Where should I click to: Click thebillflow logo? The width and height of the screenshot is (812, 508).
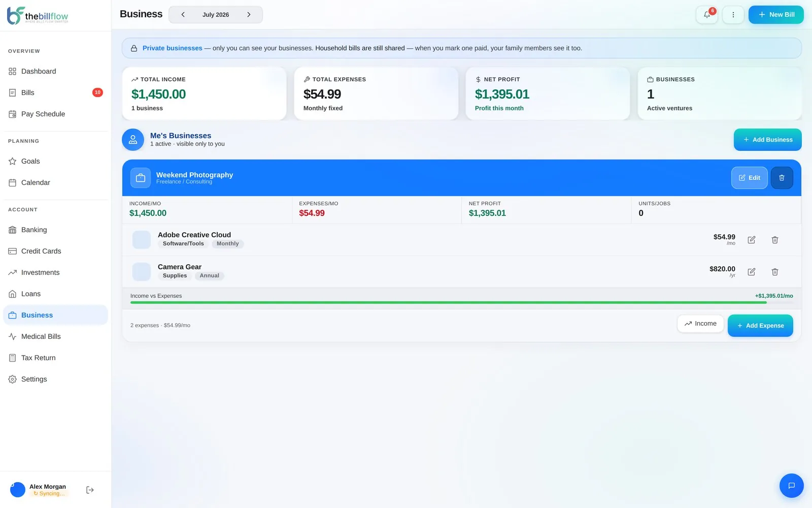coord(38,16)
